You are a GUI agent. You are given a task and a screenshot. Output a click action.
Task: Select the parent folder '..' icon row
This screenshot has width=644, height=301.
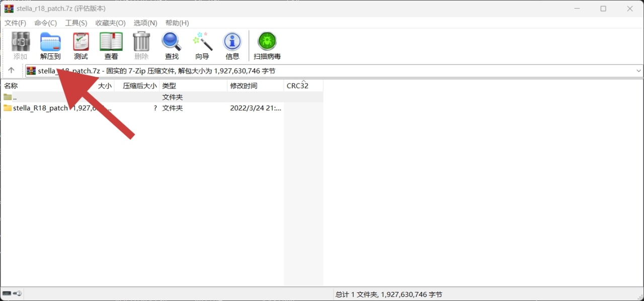(x=162, y=97)
